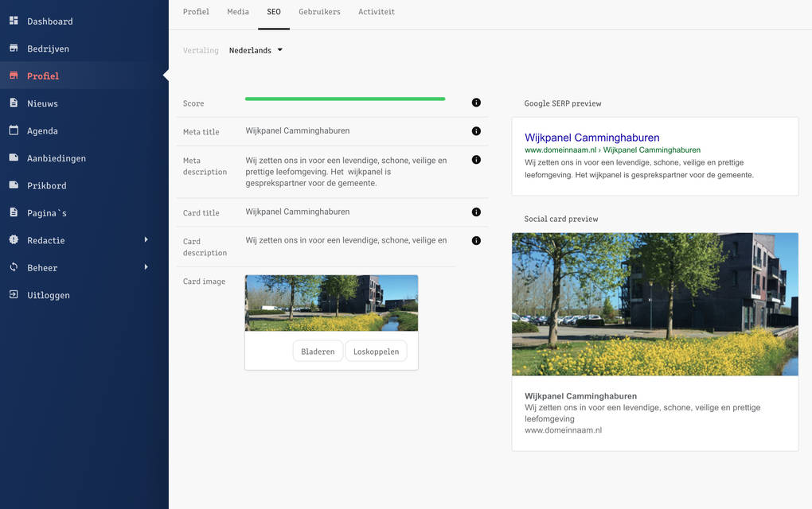The width and height of the screenshot is (812, 509).
Task: Click the info icon next to Score
Action: (x=476, y=103)
